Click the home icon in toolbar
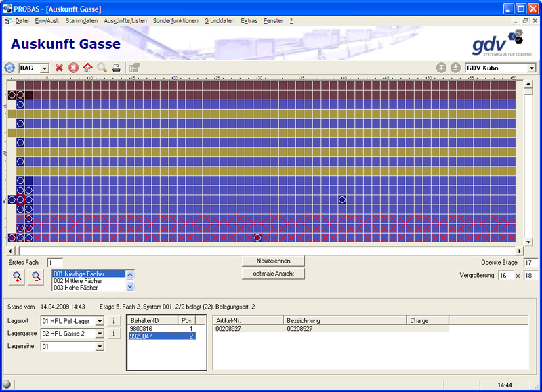This screenshot has width=542, height=392. point(88,68)
